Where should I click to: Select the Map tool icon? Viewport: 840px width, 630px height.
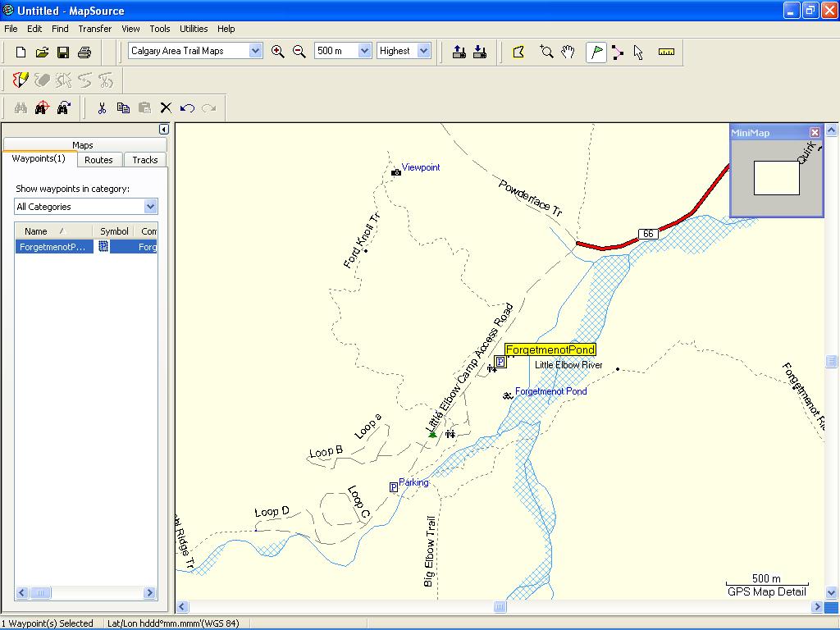click(518, 52)
